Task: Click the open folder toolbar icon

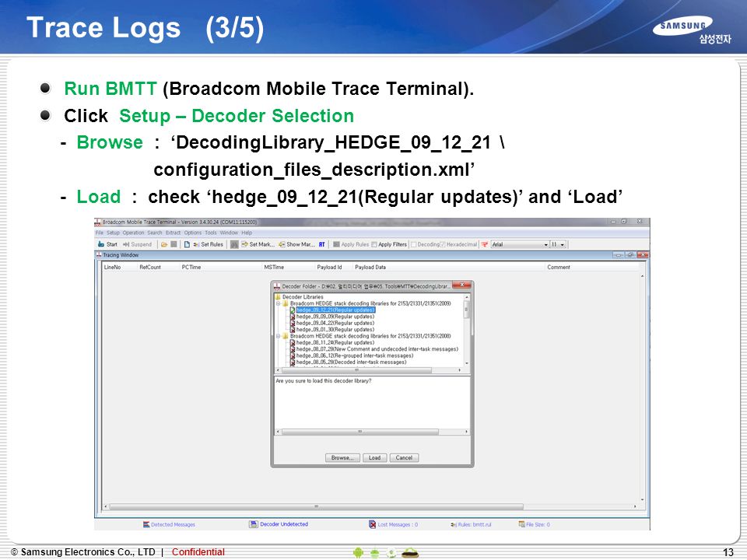Action: (164, 244)
